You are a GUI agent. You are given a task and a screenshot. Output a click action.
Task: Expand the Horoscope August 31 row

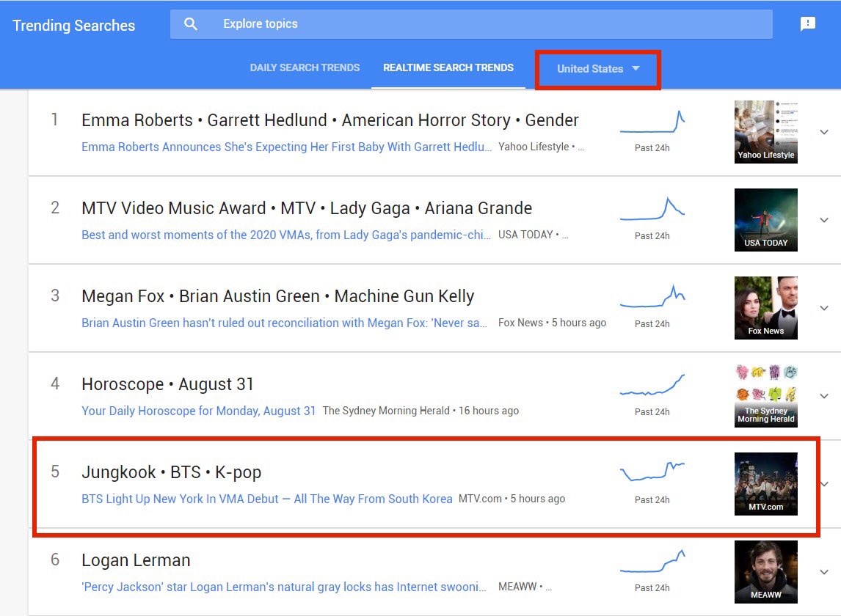click(824, 396)
